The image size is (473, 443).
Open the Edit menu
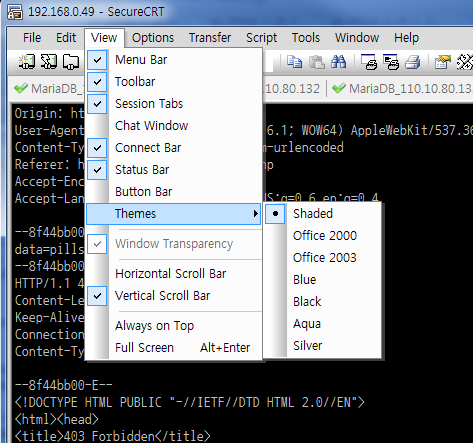click(66, 38)
